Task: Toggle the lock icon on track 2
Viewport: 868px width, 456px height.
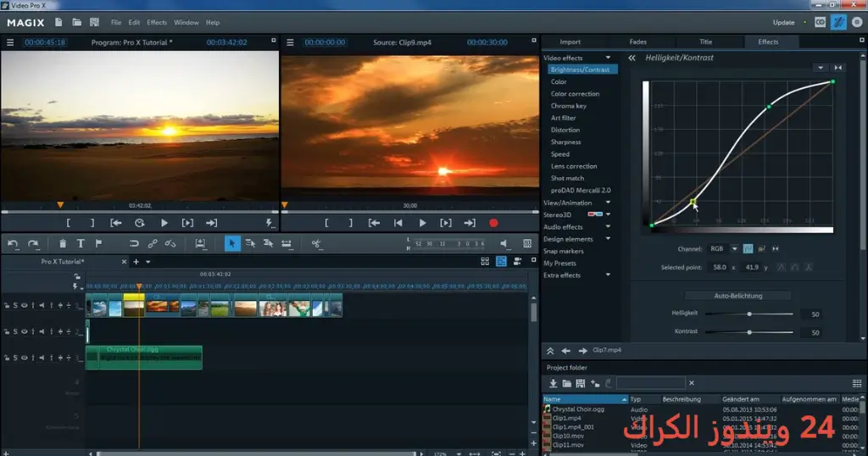Action: pyautogui.click(x=7, y=331)
